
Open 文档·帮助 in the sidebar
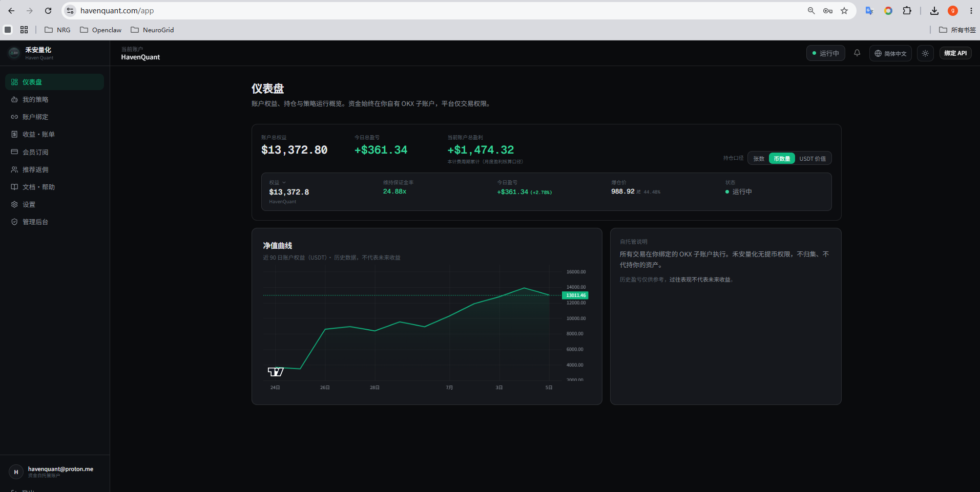pyautogui.click(x=54, y=187)
